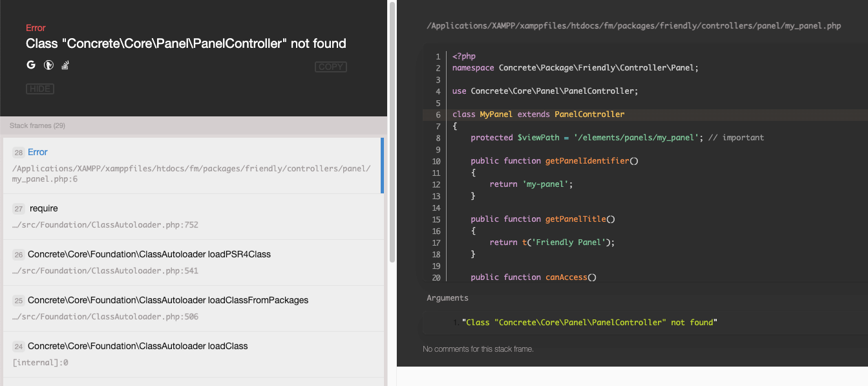The width and height of the screenshot is (868, 386).
Task: Search the error on DuckDuckGo icon
Action: coord(48,65)
